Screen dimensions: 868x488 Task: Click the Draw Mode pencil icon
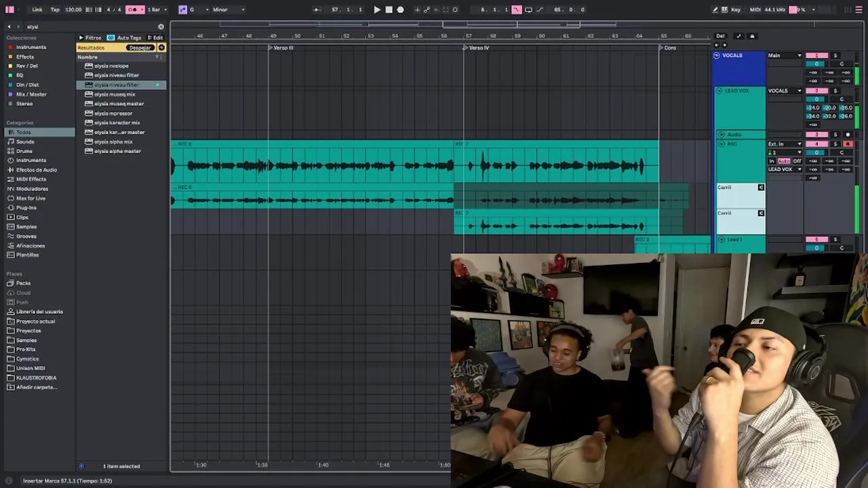(x=715, y=9)
